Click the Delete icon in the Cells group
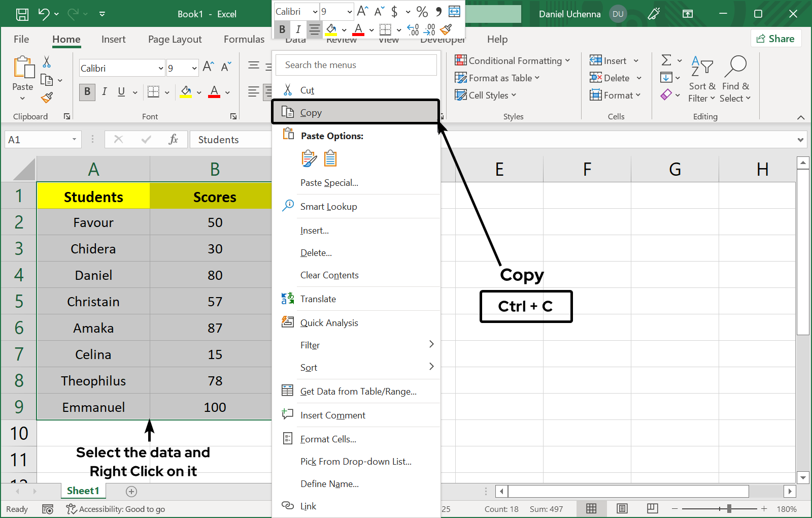 (596, 78)
